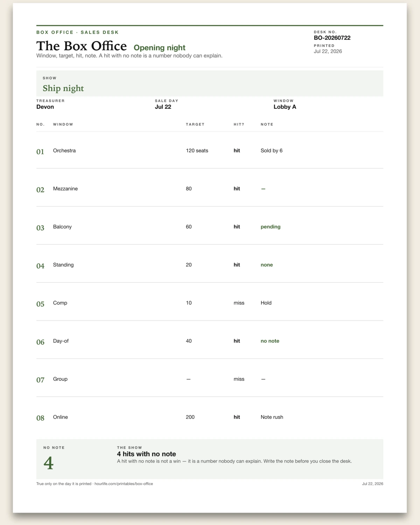Select the Orchestra window row
Viewport: 420px width, 525px height.
(x=210, y=150)
